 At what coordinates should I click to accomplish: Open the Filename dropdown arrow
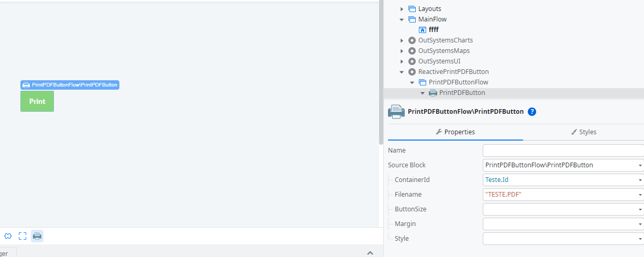641,195
